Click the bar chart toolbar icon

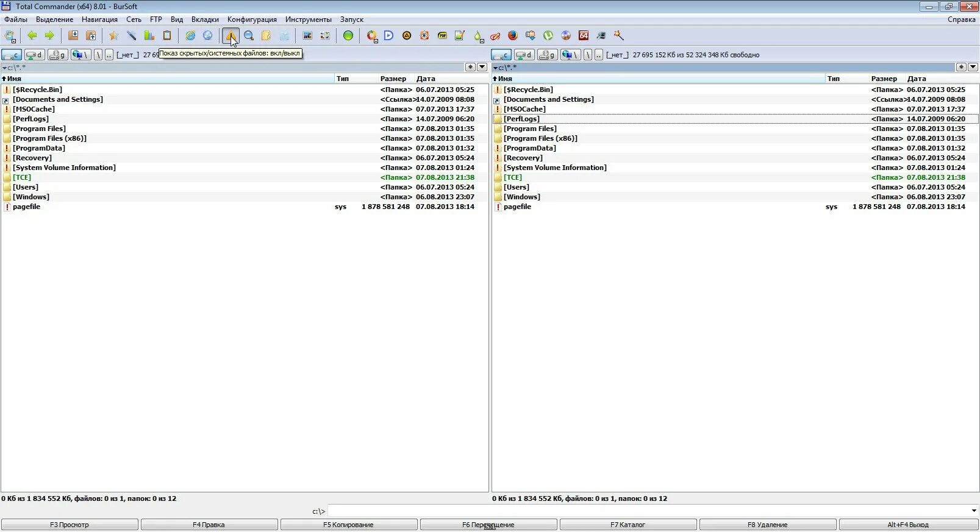tap(149, 35)
